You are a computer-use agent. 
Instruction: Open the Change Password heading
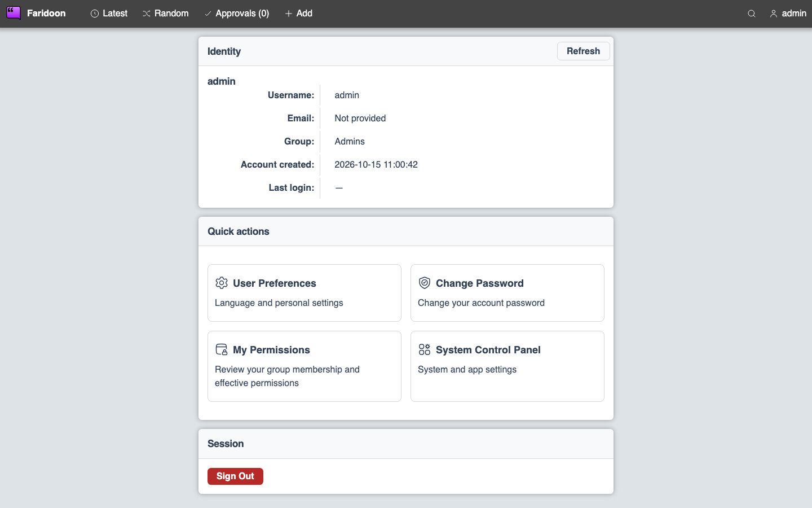point(479,283)
